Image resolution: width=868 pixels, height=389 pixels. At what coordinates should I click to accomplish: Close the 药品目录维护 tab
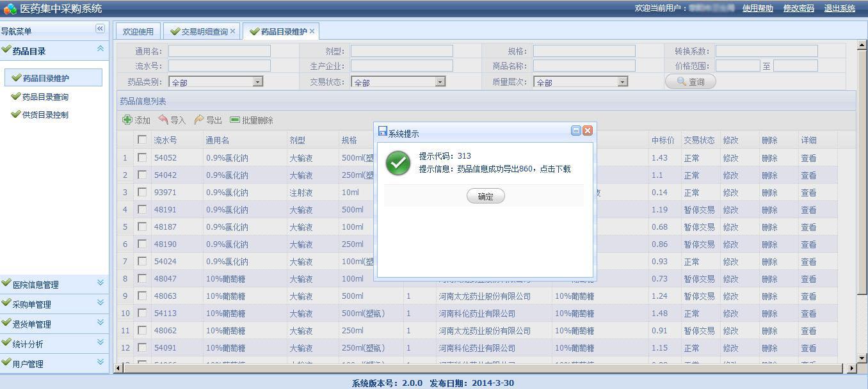pos(312,31)
